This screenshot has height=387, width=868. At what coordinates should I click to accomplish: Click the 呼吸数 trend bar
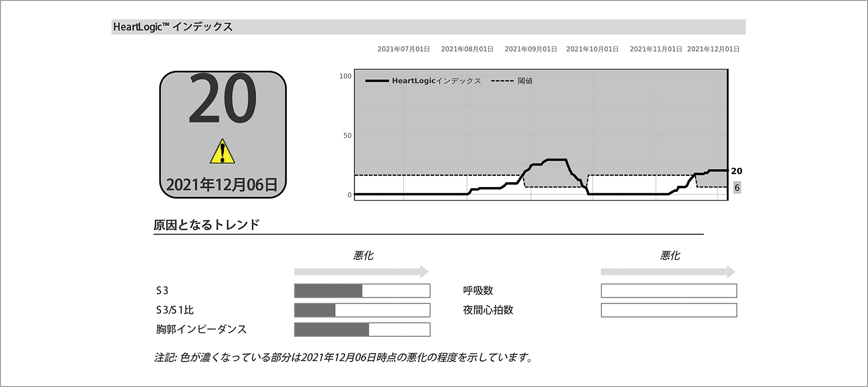pos(669,291)
